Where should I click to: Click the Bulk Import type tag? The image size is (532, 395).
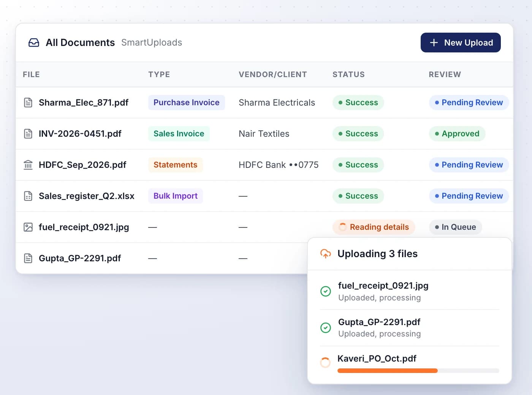tap(176, 196)
